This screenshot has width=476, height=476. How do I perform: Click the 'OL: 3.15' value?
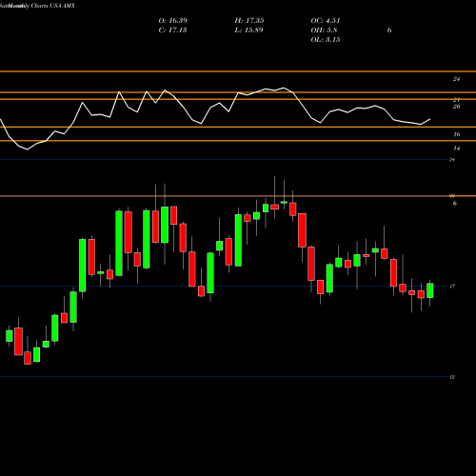click(326, 40)
